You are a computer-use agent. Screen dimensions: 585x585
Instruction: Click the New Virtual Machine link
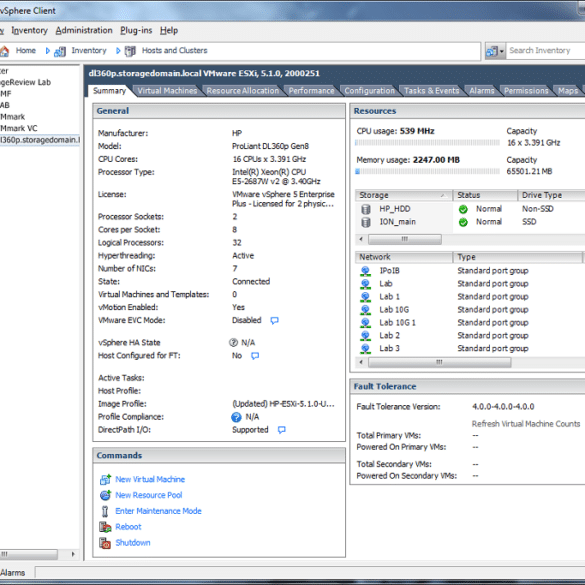click(150, 479)
